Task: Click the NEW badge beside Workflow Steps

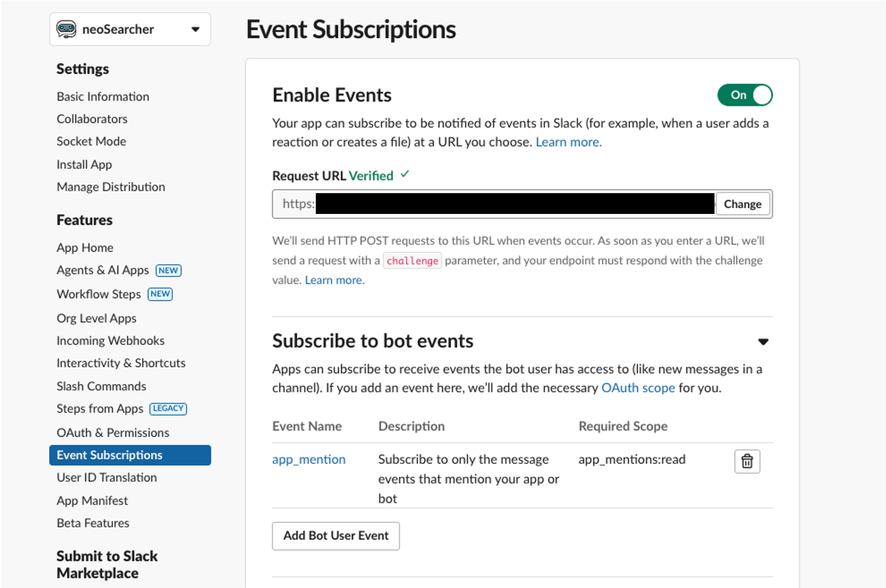Action: (x=160, y=294)
